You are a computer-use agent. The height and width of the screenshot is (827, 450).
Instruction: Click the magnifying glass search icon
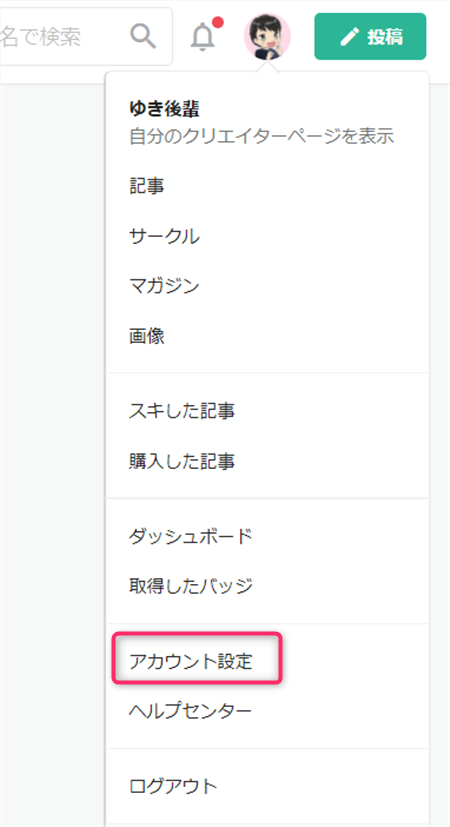point(144,36)
